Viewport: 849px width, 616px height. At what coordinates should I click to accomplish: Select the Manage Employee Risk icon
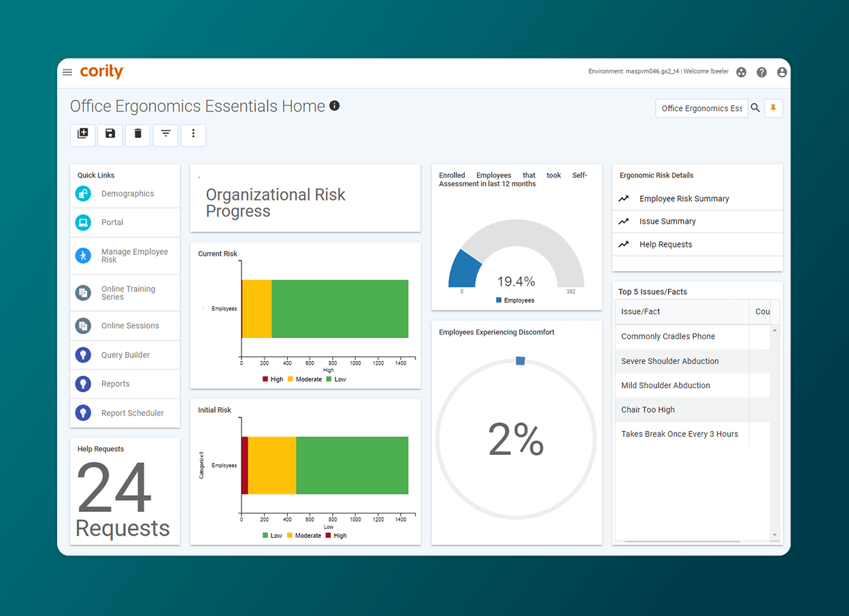tap(82, 256)
